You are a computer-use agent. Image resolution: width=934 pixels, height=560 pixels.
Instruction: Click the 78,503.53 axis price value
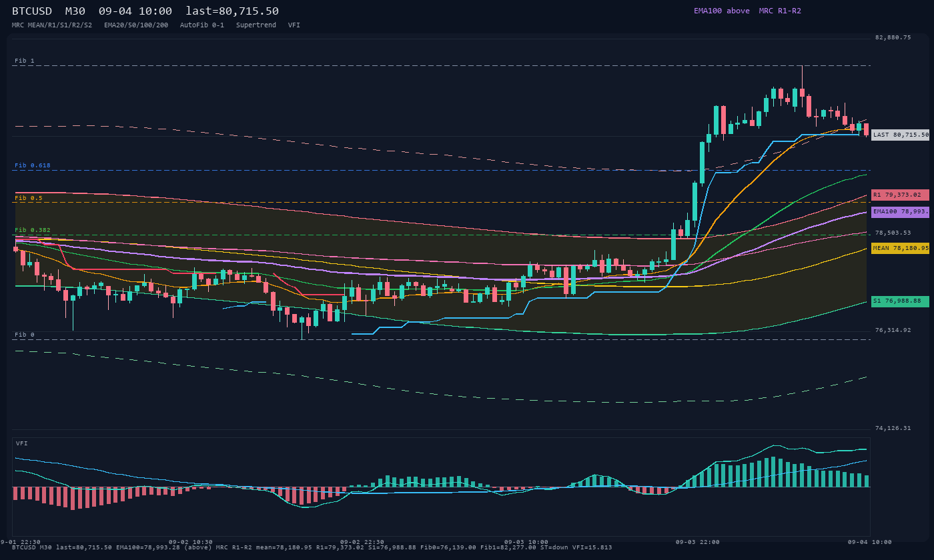(893, 233)
